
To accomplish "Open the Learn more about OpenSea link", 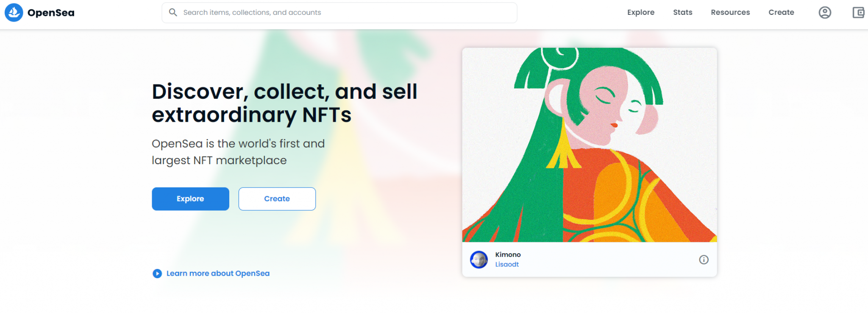I will coord(218,273).
